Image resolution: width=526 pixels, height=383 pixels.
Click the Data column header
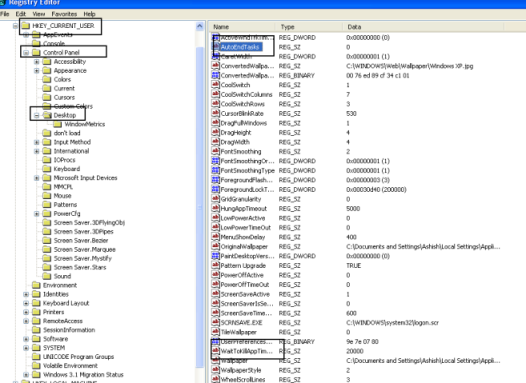pos(423,27)
